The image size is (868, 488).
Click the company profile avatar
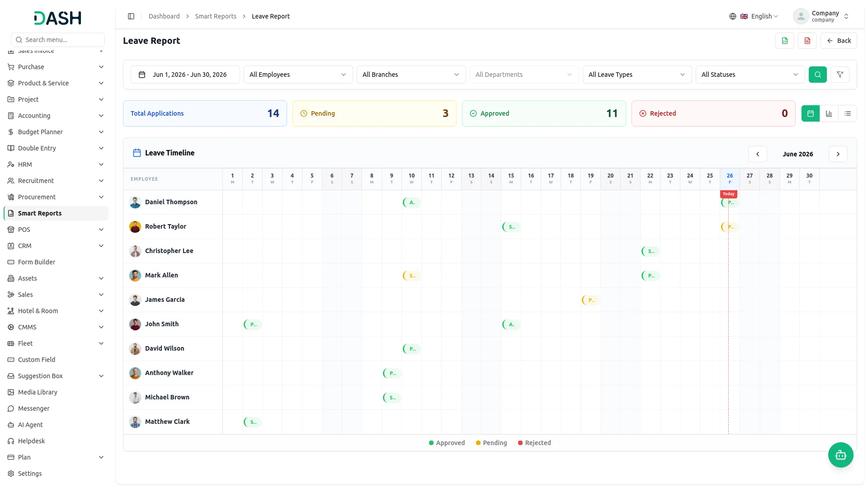801,16
